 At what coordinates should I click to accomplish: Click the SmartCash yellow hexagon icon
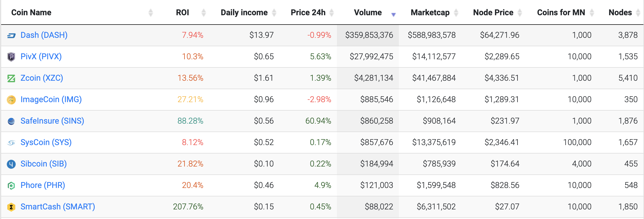(x=11, y=207)
